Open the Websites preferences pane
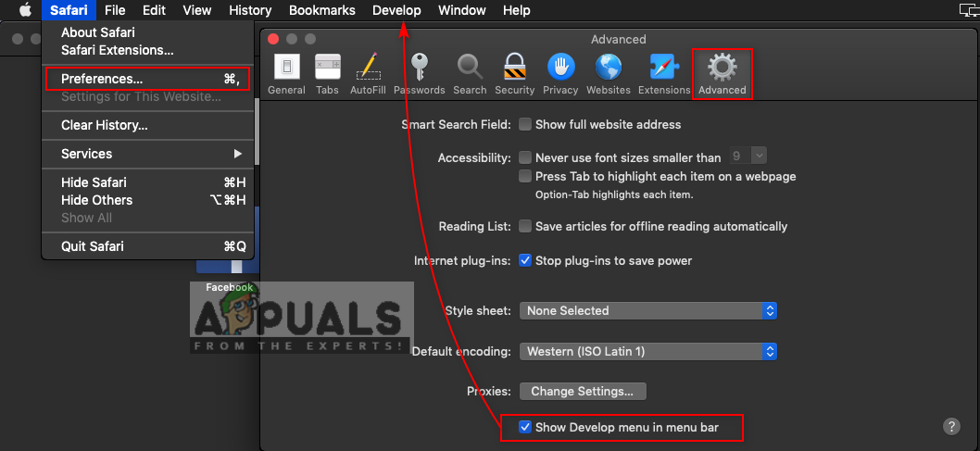980x451 pixels. 609,74
